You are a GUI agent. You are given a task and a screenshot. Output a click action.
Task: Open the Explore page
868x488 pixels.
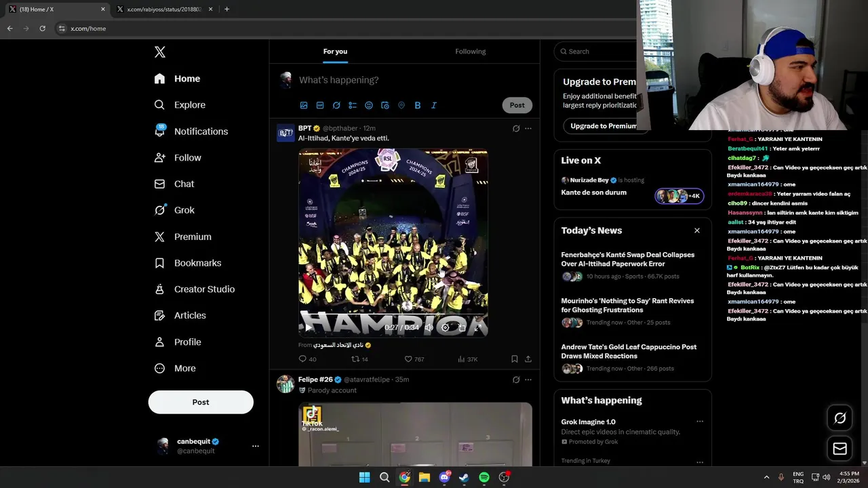180,105
